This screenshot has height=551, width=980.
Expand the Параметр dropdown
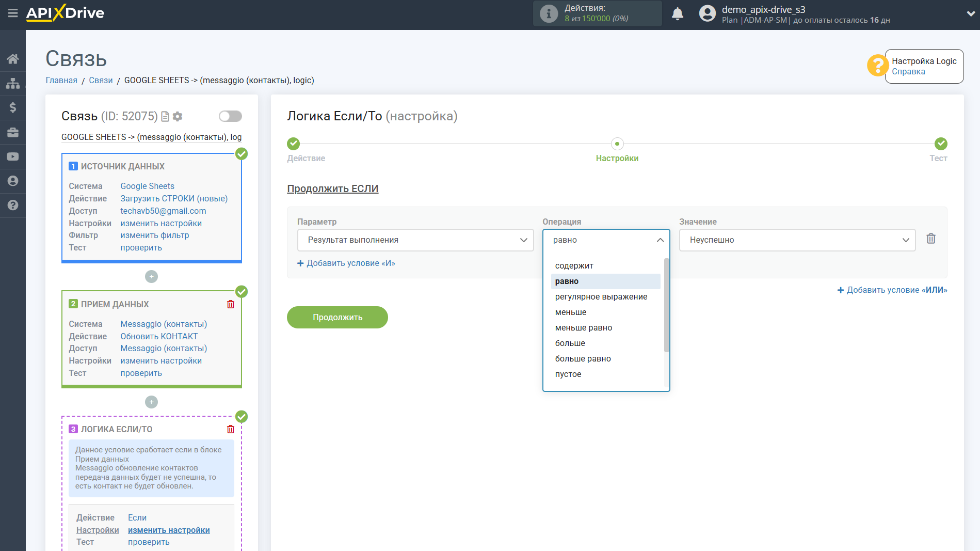[415, 240]
